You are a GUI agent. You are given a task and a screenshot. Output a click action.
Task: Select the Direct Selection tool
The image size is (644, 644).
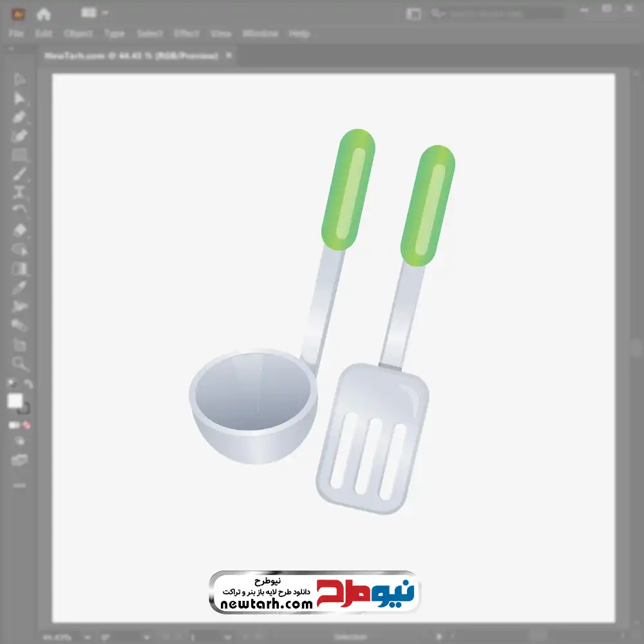(19, 99)
